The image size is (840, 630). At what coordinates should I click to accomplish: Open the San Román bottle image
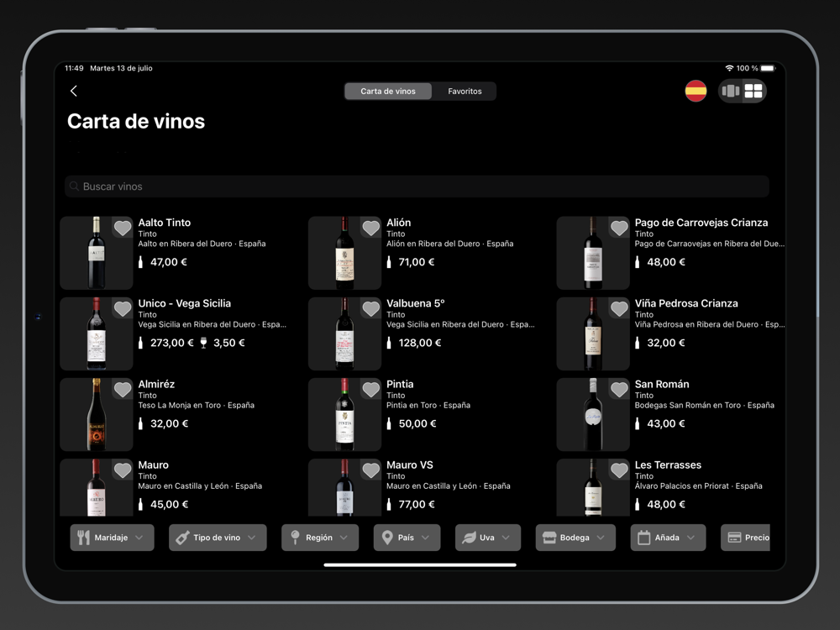point(593,415)
